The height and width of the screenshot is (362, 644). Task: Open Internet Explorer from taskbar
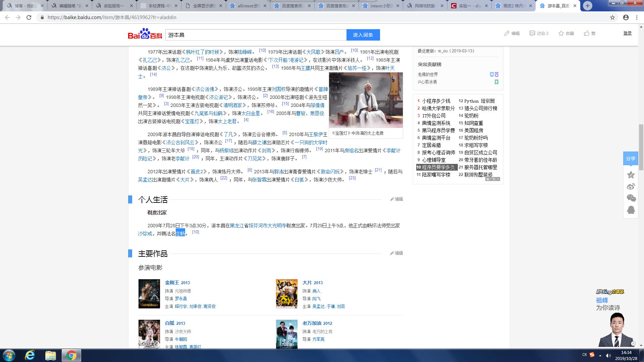coord(30,355)
